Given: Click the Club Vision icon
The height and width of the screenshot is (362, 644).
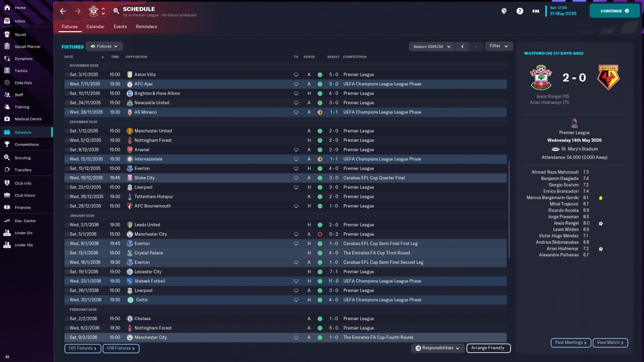Looking at the screenshot, I should pyautogui.click(x=7, y=196).
